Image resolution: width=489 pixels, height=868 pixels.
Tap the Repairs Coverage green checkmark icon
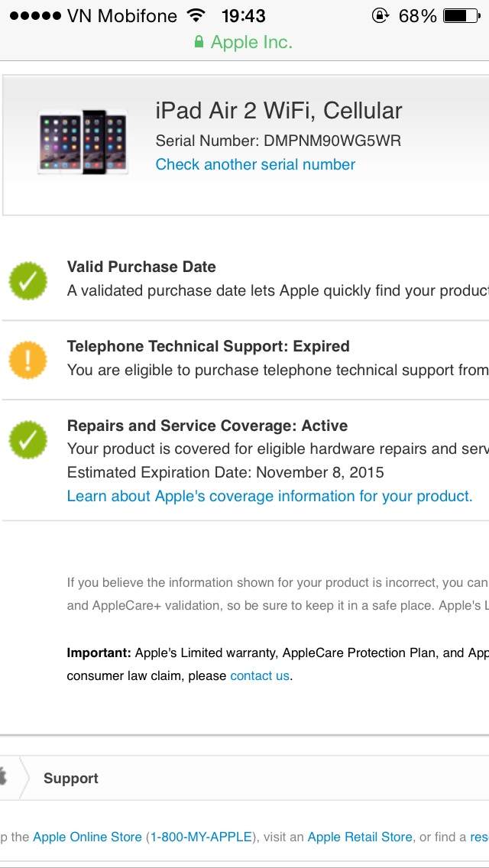[28, 440]
